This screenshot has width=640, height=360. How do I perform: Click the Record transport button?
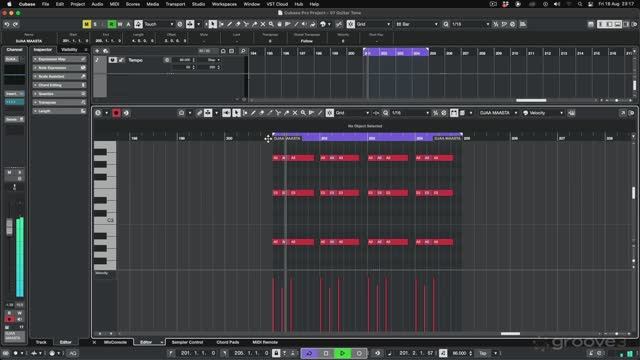(359, 353)
